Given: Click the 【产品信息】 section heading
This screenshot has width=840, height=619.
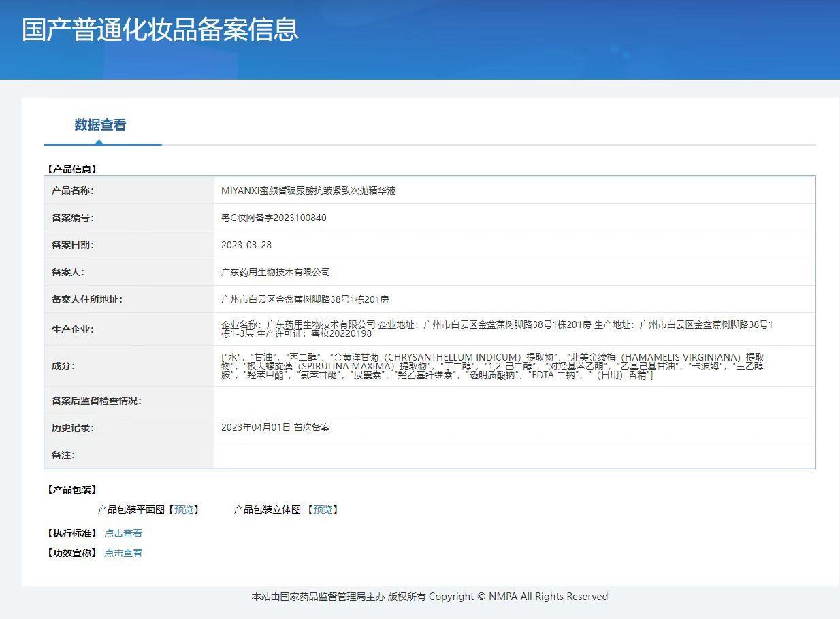Looking at the screenshot, I should 71,169.
